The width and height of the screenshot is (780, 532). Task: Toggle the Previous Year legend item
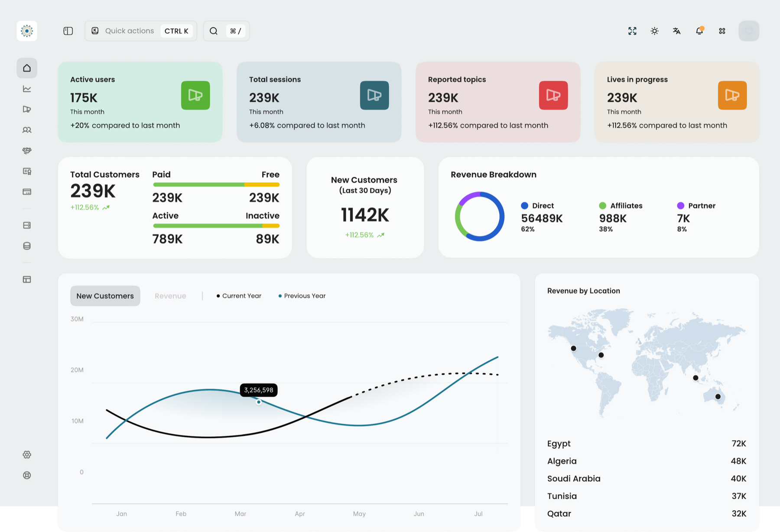coord(302,296)
